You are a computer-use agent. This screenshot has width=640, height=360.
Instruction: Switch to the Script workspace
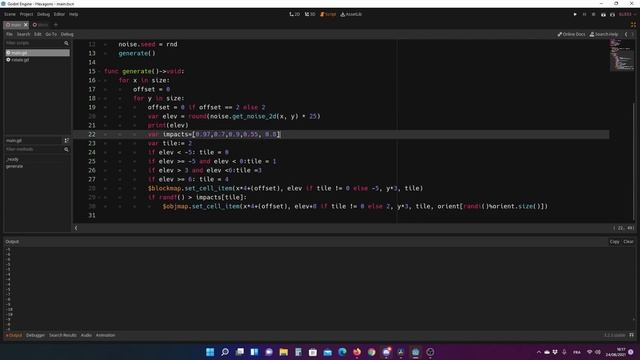tap(328, 14)
